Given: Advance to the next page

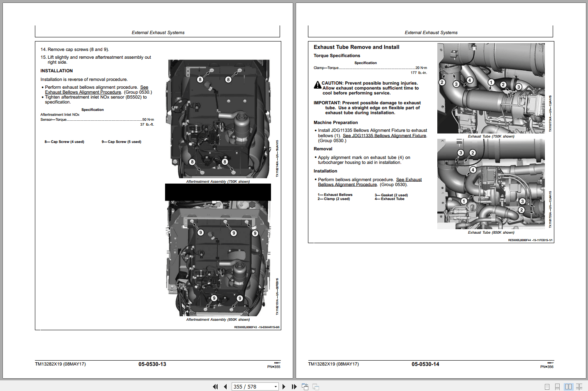Looking at the screenshot, I should [284, 386].
